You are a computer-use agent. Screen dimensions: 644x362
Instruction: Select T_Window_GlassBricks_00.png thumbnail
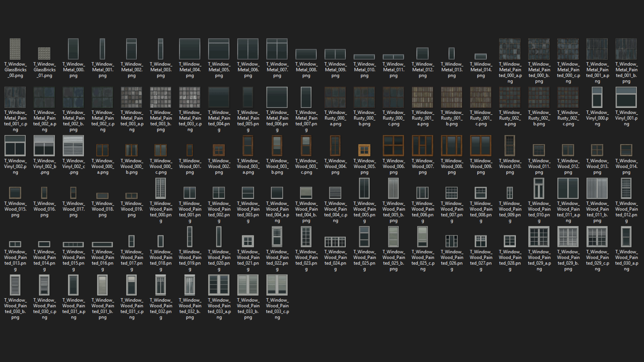tap(15, 49)
